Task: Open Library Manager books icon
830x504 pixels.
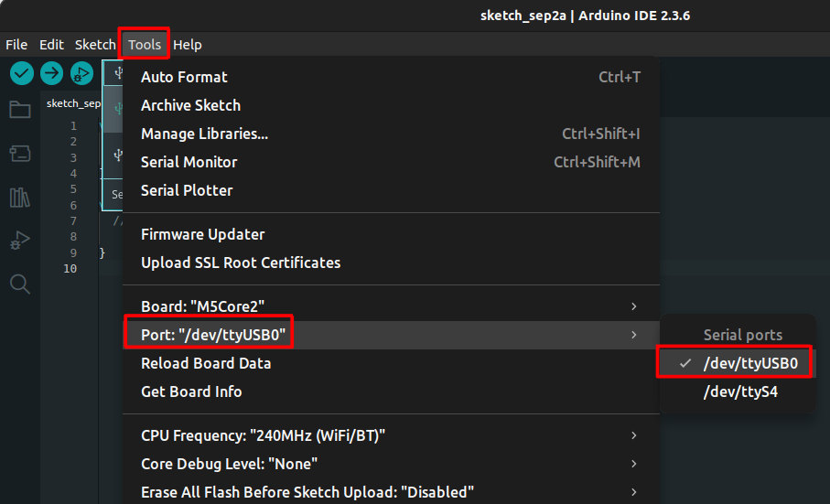Action: click(x=19, y=197)
